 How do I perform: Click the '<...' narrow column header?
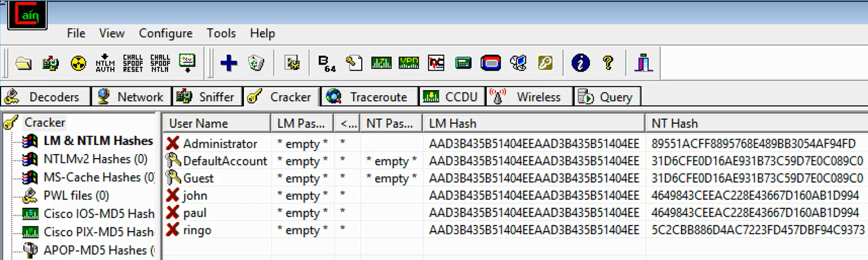tap(347, 123)
